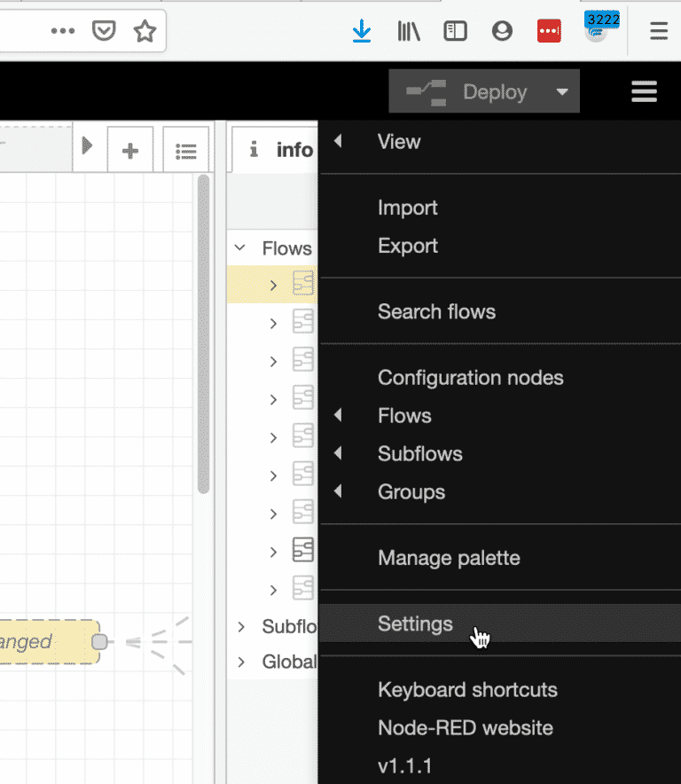Expand the second flow in outline

pos(273,324)
